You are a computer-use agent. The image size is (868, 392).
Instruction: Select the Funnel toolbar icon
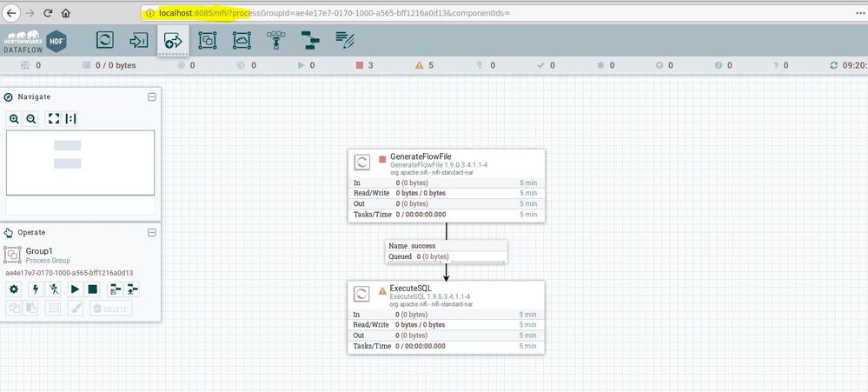275,40
